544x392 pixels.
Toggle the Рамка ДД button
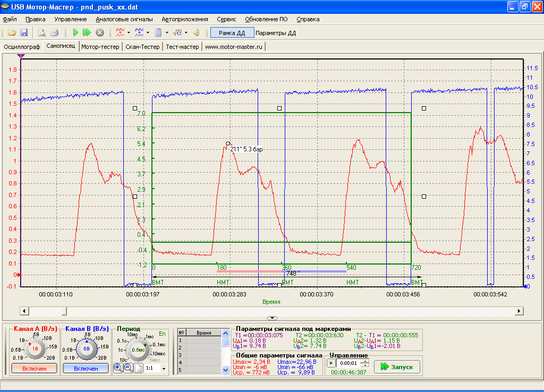coord(232,33)
